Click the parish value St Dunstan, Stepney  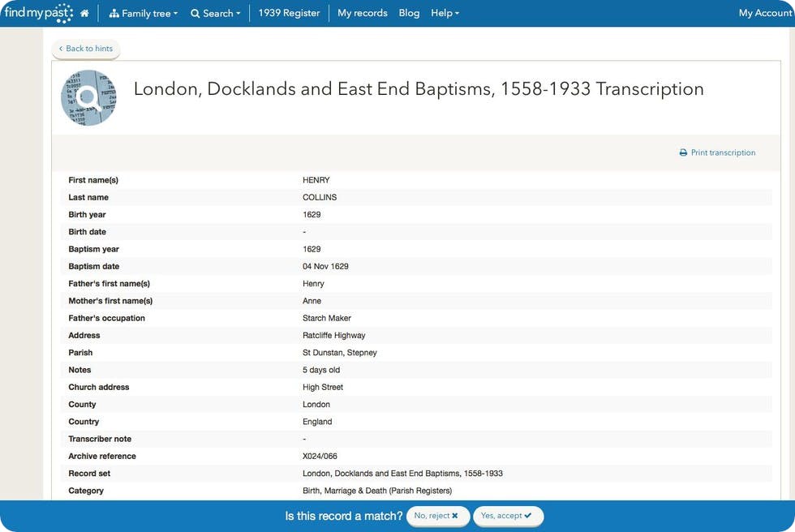pos(340,353)
